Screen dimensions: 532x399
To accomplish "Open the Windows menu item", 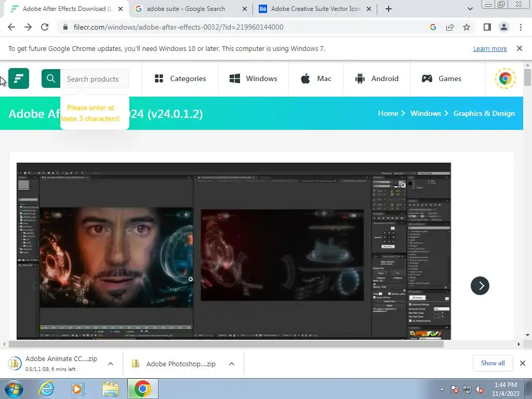I will coord(253,79).
